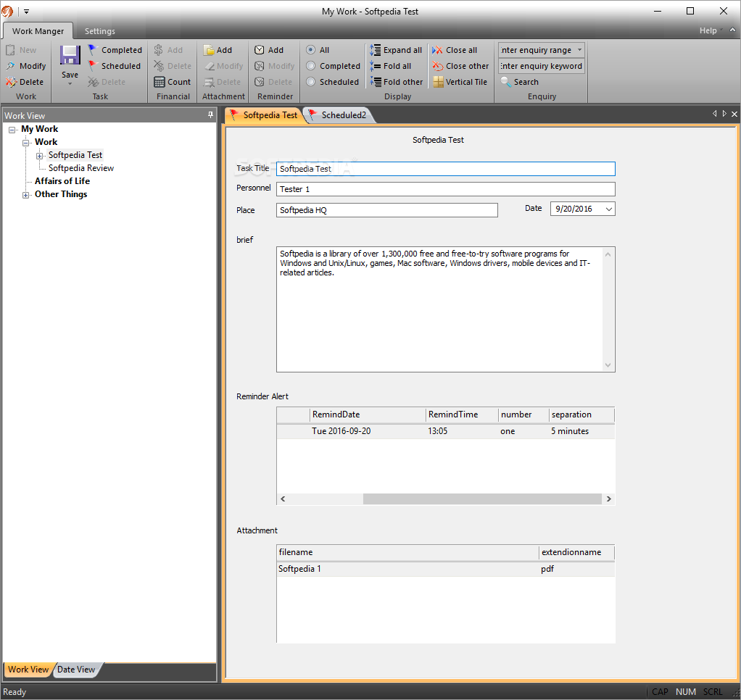Viewport: 741px width, 700px height.
Task: Pin the Work View panel
Action: click(x=210, y=114)
